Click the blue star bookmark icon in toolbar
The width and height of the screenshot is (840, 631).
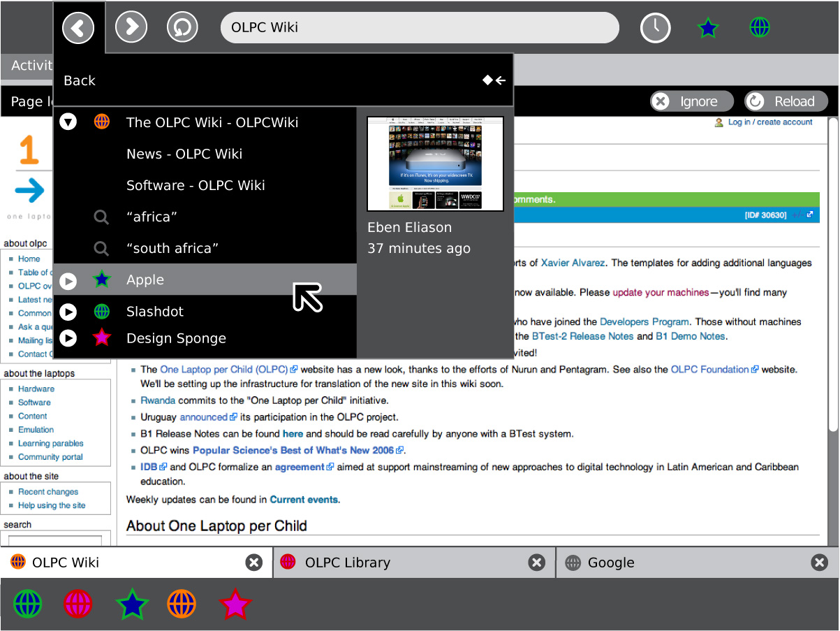[707, 28]
